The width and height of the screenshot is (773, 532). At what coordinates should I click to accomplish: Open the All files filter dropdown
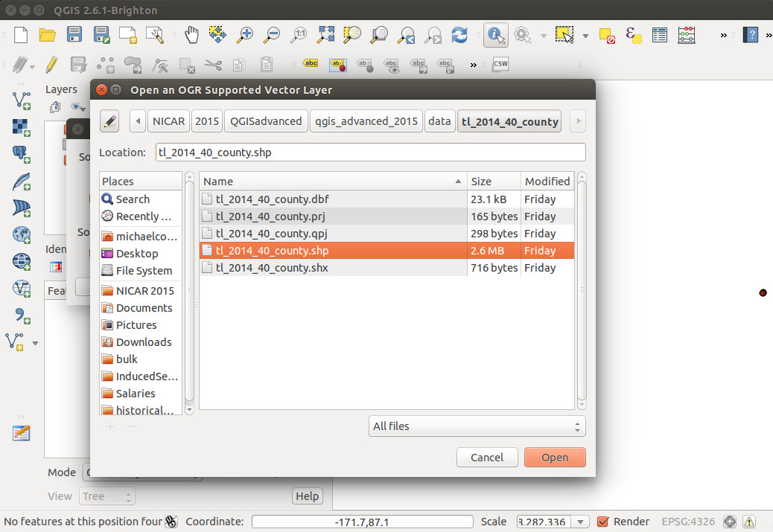[x=477, y=426]
